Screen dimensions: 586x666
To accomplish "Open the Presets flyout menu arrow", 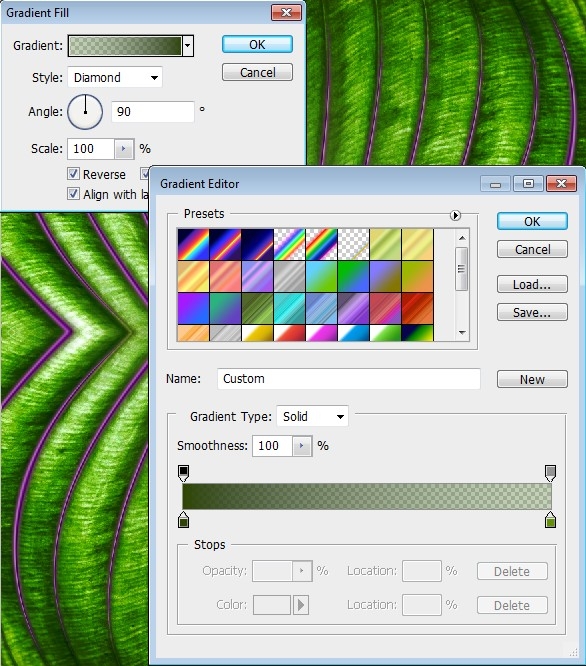I will pyautogui.click(x=455, y=215).
